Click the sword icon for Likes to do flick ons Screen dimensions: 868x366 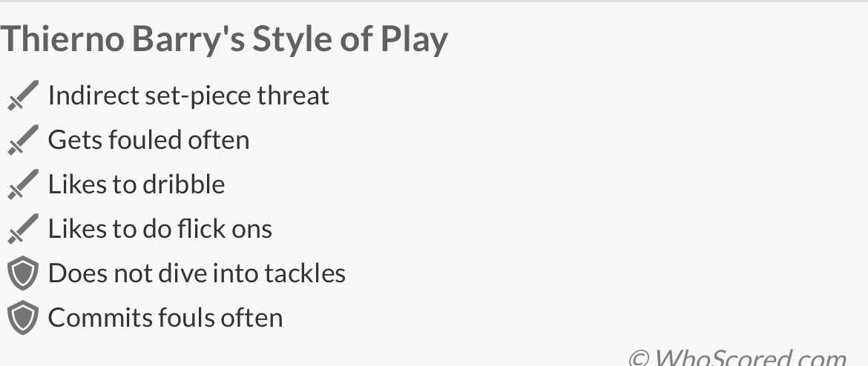coord(22,229)
